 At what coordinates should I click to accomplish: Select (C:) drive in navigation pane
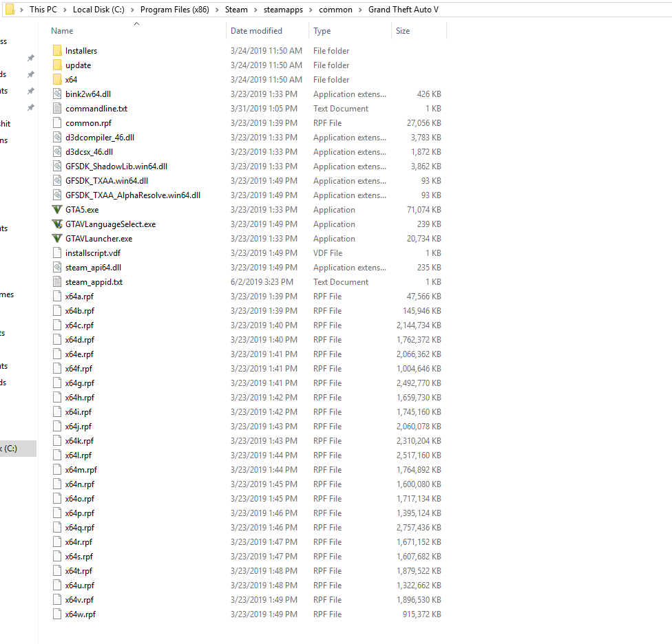click(18, 449)
